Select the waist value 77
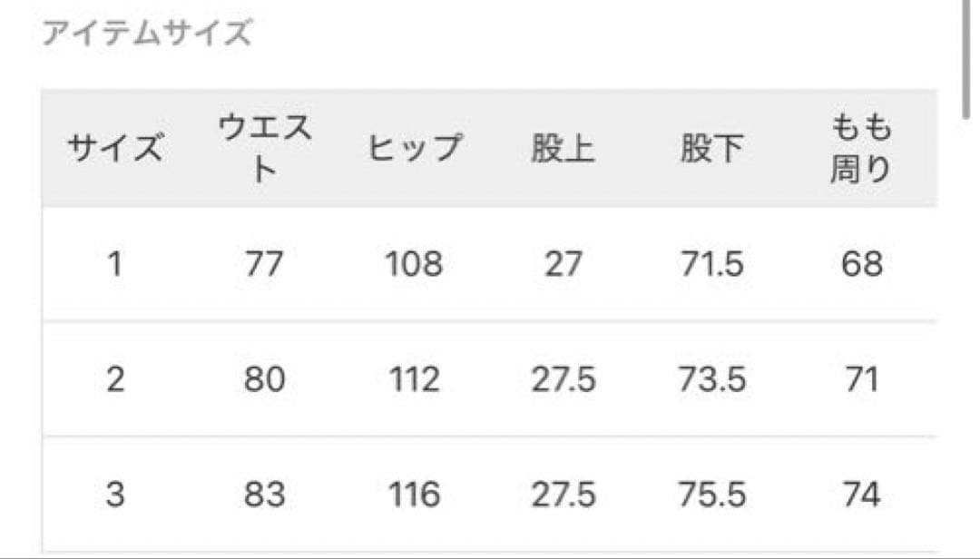The image size is (980, 559). tap(264, 265)
